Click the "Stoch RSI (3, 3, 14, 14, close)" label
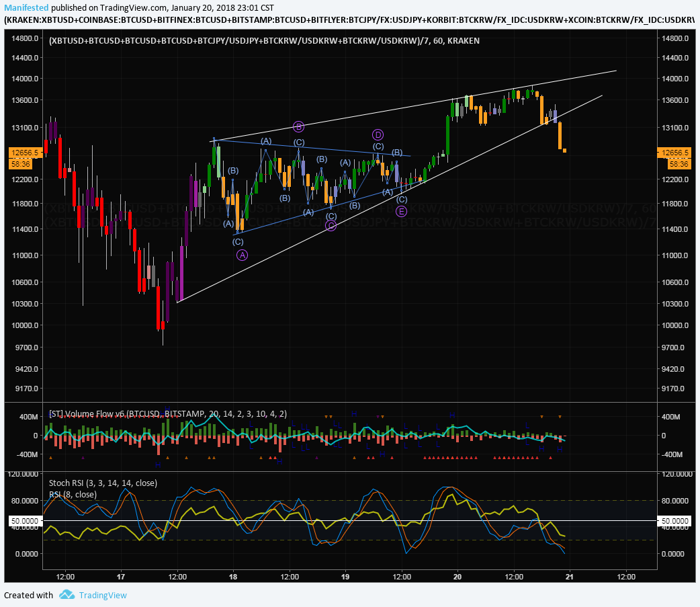 pyautogui.click(x=103, y=483)
